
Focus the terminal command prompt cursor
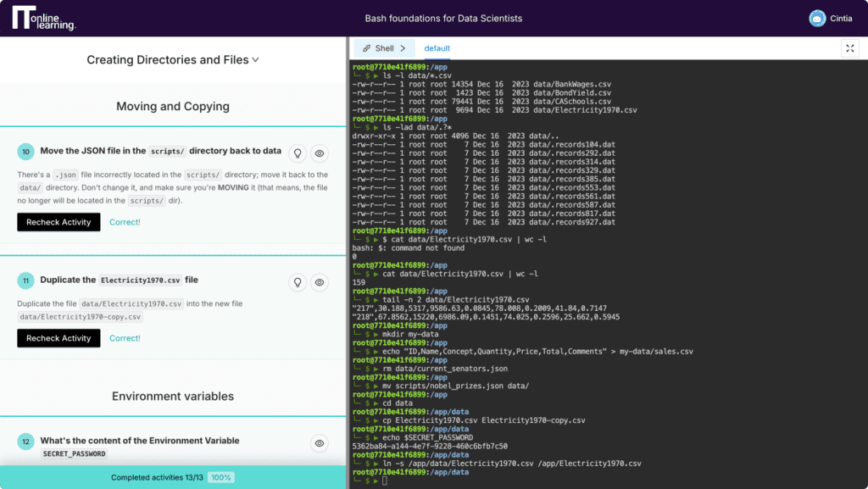click(384, 481)
